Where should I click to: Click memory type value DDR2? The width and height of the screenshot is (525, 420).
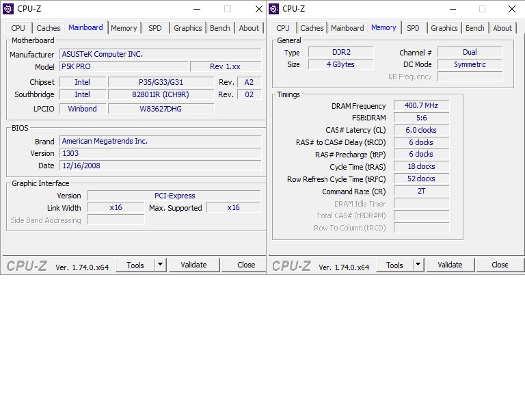pos(341,52)
